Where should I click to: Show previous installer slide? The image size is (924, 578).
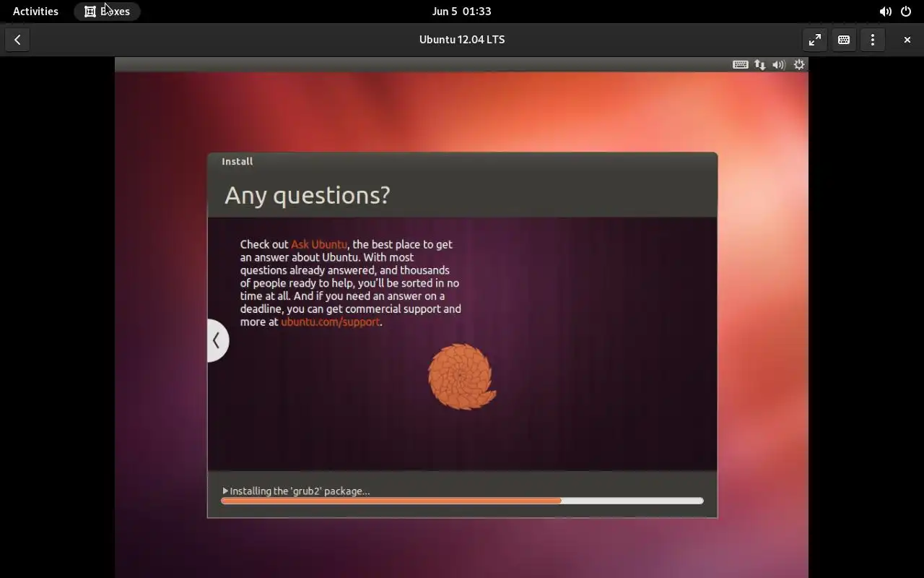coord(217,340)
